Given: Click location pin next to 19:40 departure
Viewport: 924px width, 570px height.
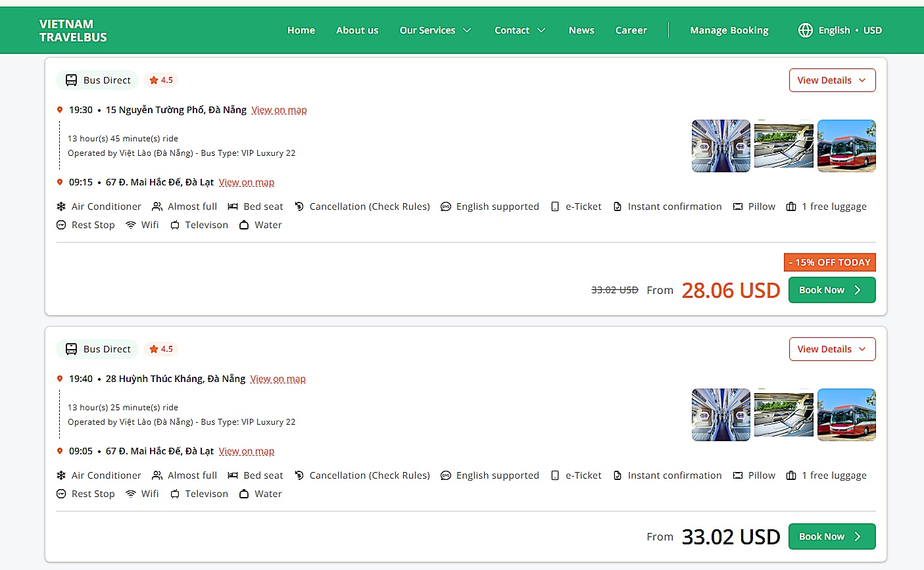Looking at the screenshot, I should 60,379.
